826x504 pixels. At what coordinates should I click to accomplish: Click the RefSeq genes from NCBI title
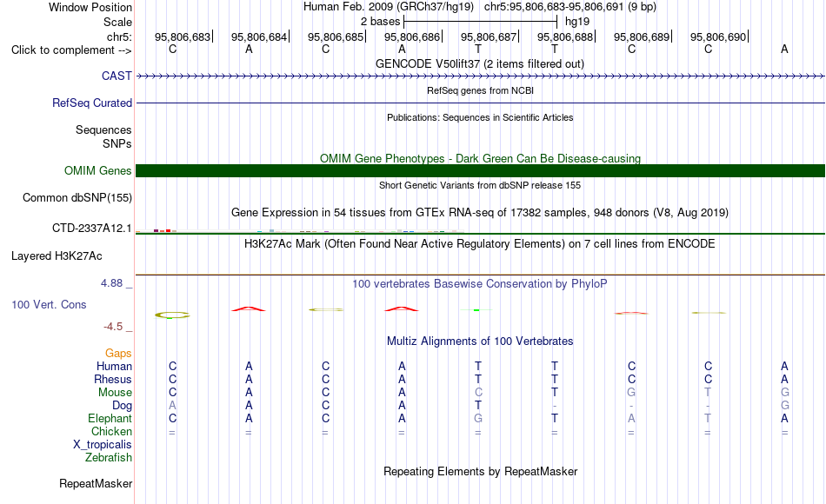click(480, 90)
